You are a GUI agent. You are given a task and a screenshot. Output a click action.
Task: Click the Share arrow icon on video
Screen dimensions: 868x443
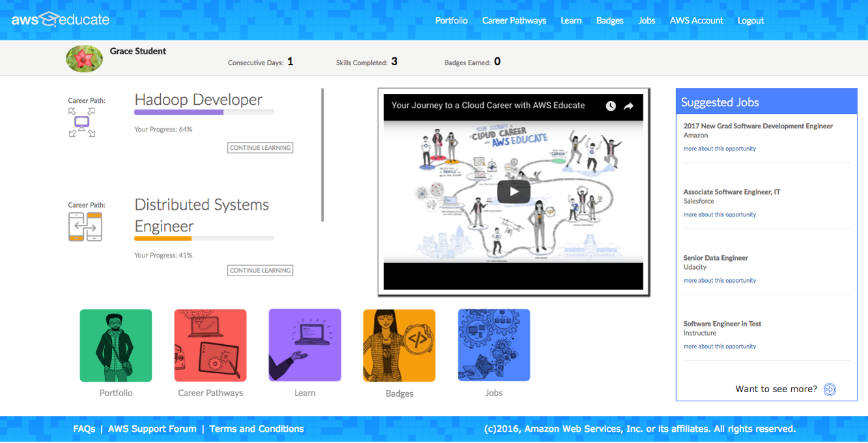628,106
